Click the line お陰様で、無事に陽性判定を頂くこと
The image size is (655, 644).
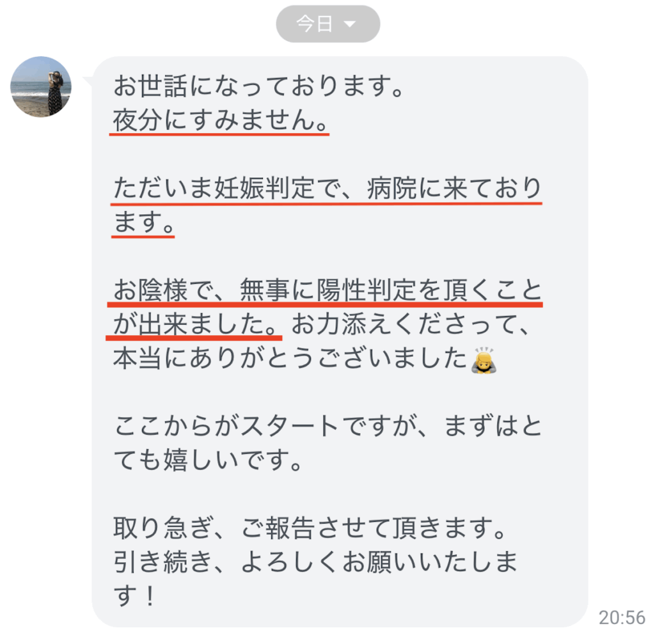point(327,290)
